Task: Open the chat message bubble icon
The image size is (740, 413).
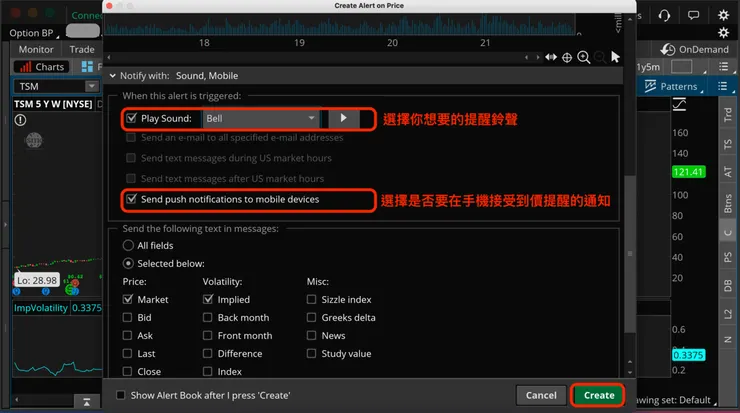Action: click(x=693, y=15)
